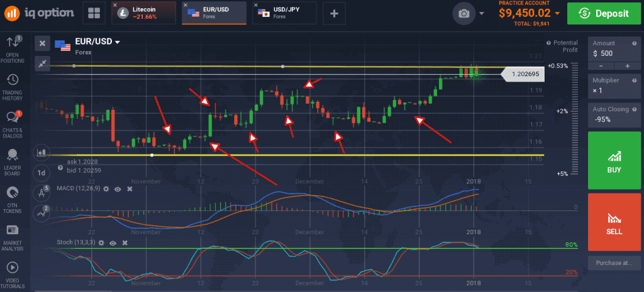
Task: Open the 1d timeframe selector
Action: pyautogui.click(x=42, y=173)
